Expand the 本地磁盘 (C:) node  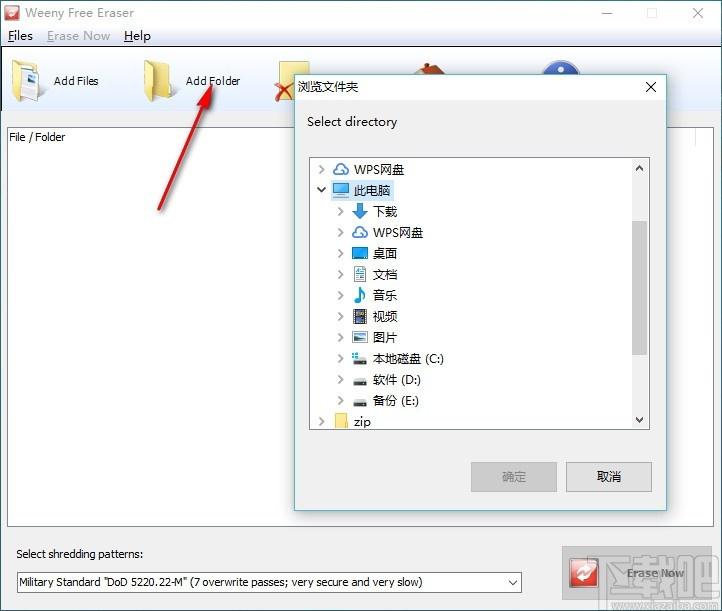click(x=340, y=358)
